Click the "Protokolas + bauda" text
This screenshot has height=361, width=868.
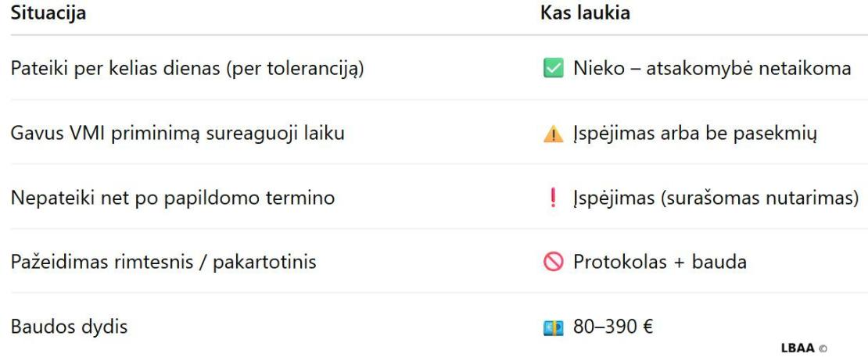click(x=660, y=263)
